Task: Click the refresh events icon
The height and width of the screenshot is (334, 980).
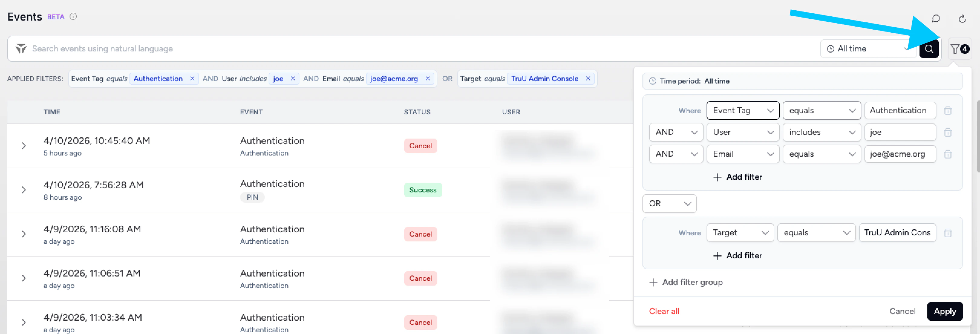Action: 962,19
